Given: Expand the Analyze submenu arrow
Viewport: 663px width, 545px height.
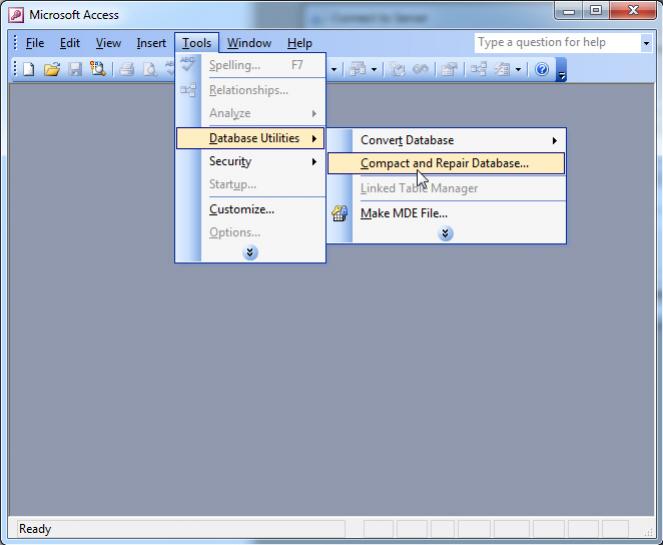Looking at the screenshot, I should tap(314, 113).
